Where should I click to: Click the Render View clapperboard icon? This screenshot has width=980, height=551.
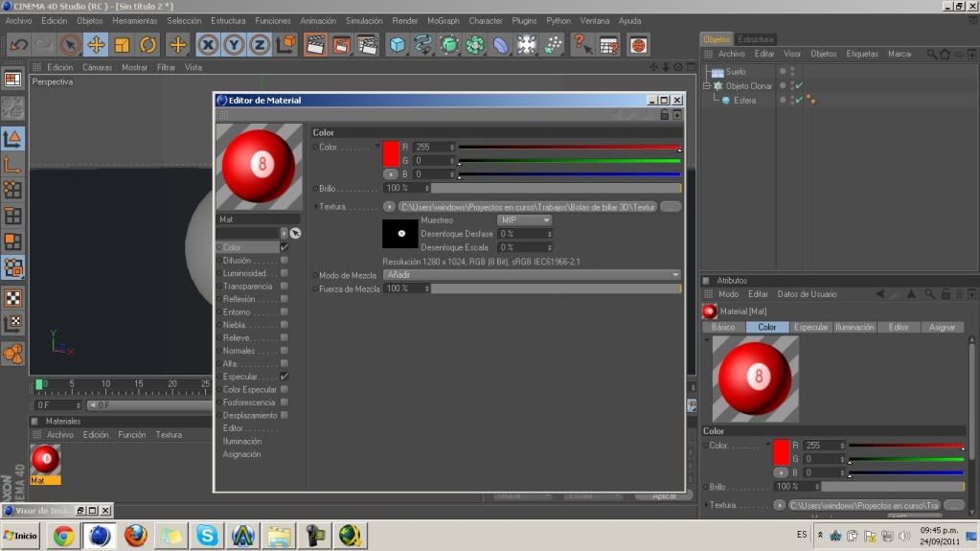coord(315,45)
